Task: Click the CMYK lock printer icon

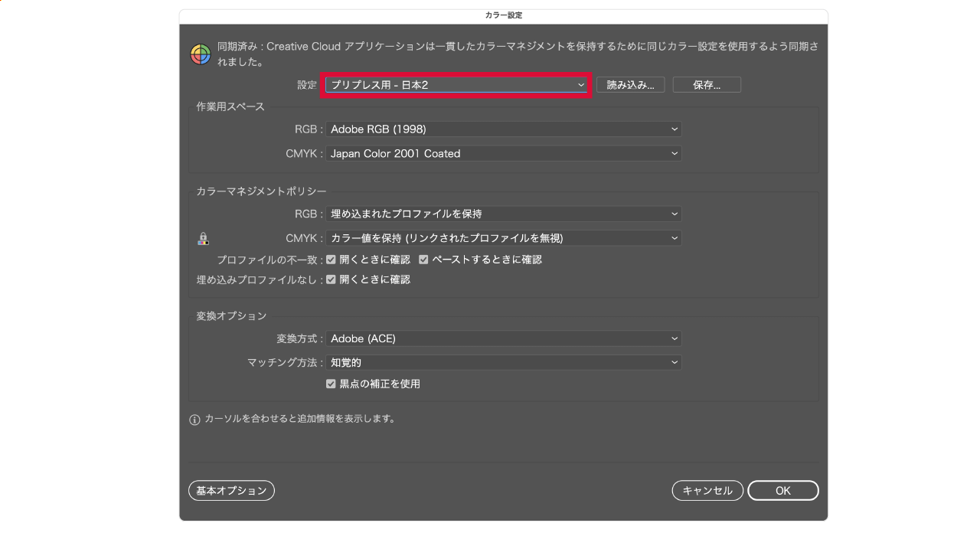Action: click(203, 239)
